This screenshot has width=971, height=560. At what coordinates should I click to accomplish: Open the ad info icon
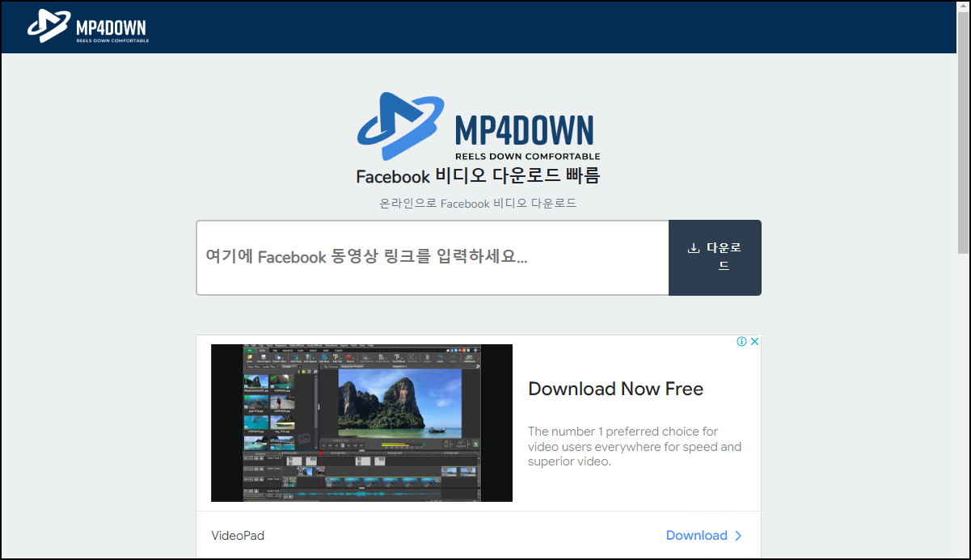click(x=741, y=342)
